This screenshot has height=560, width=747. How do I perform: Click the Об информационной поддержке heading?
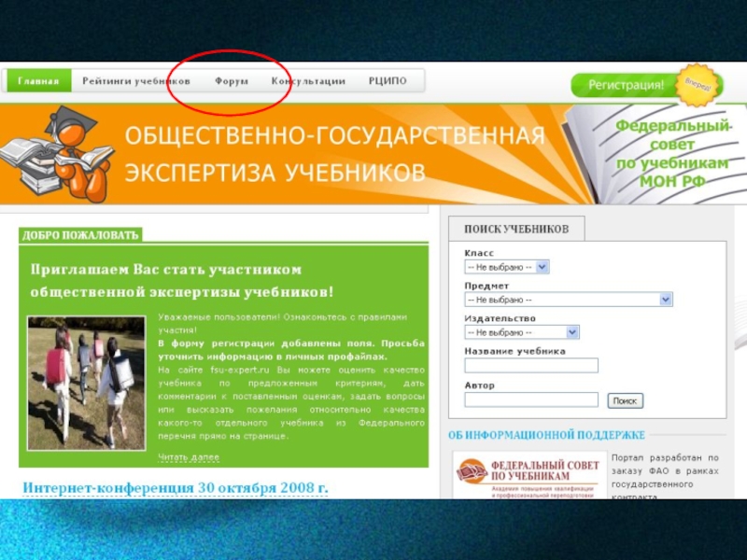pos(546,435)
